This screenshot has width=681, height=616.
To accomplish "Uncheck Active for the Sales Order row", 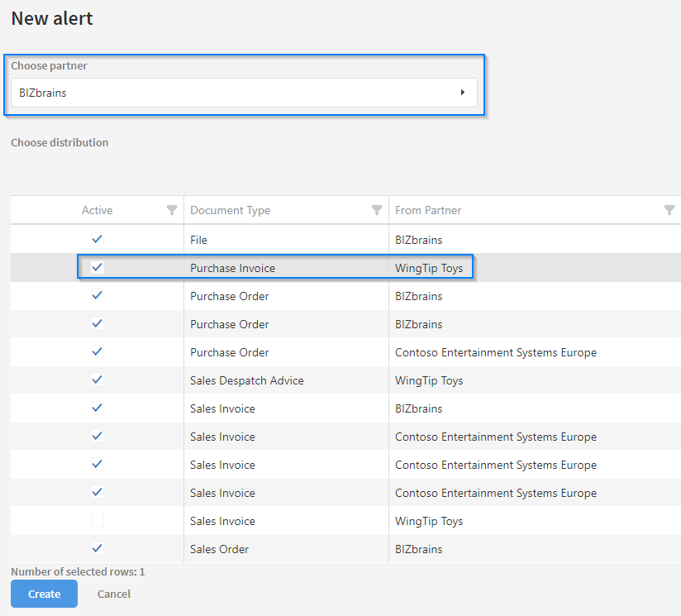I will coord(98,548).
